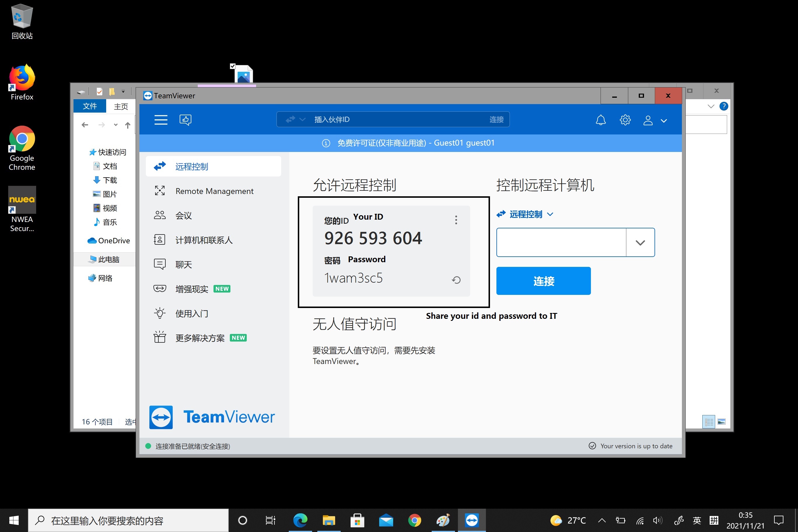Refresh the random password
798x532 pixels.
click(456, 280)
